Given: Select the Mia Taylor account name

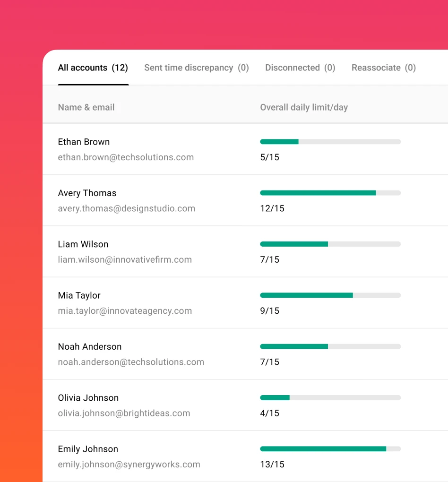Looking at the screenshot, I should click(79, 295).
